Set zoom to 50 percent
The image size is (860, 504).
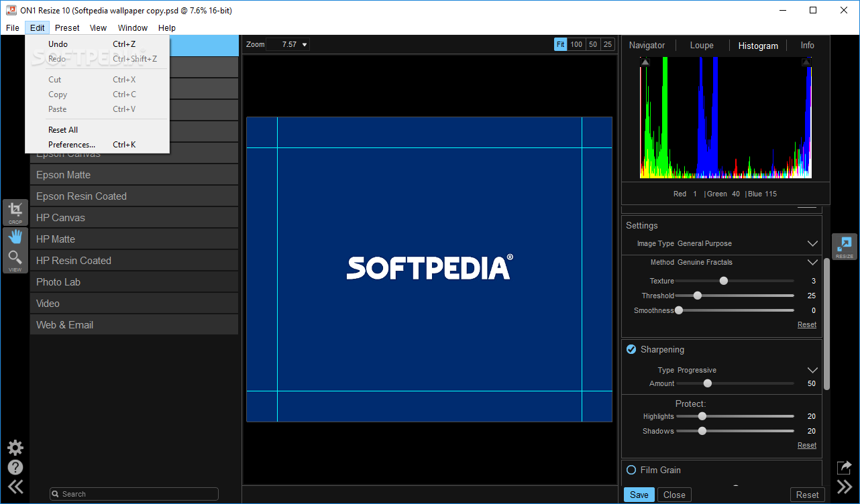click(593, 44)
